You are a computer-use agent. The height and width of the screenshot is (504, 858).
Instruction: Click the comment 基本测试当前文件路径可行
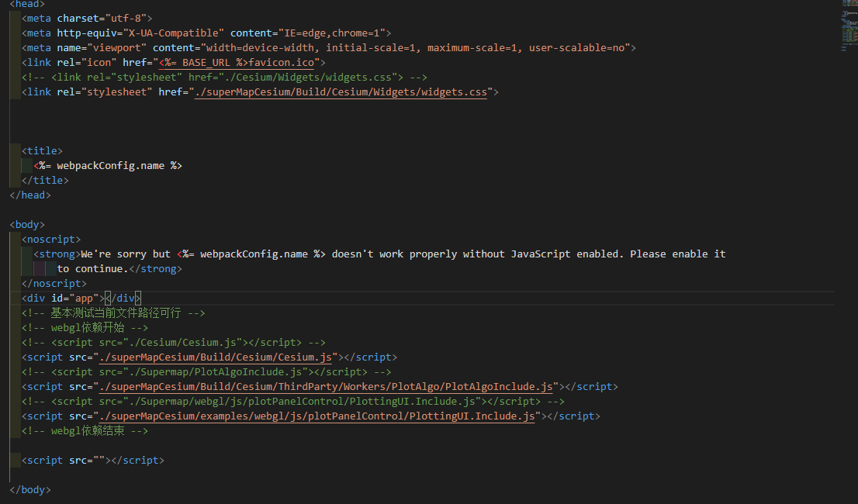[113, 313]
